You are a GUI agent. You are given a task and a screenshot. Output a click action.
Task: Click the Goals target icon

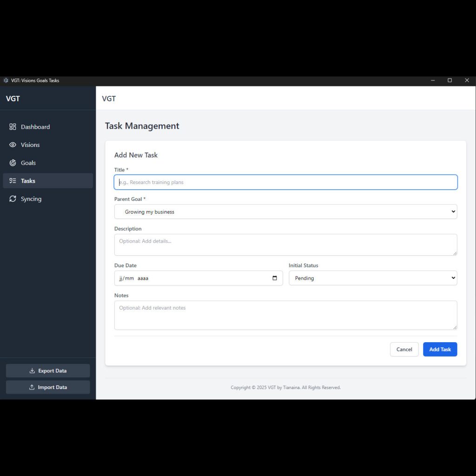(x=13, y=163)
